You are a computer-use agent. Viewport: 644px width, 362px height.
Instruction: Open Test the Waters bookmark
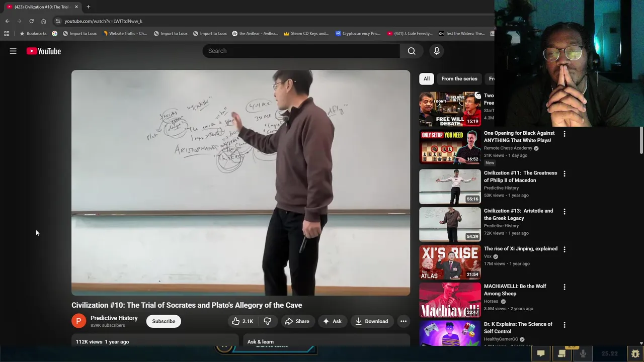tap(461, 34)
